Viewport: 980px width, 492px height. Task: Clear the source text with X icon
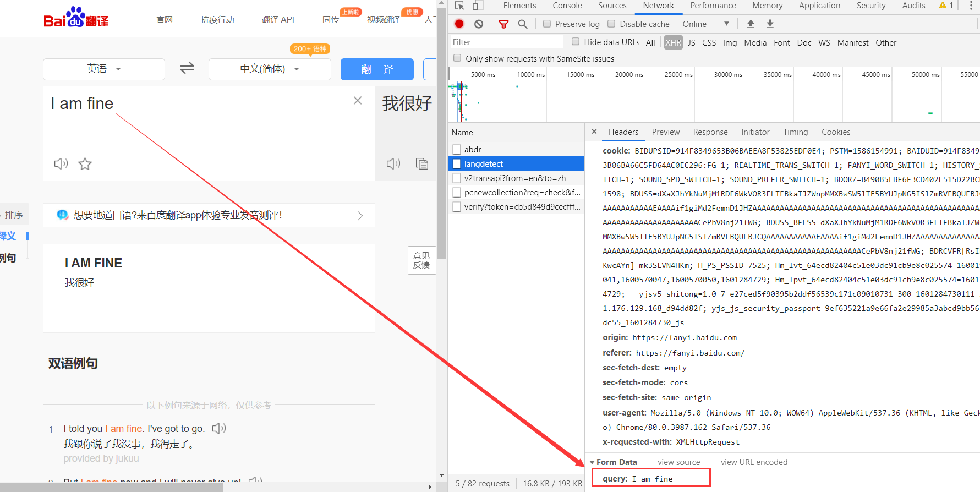click(358, 100)
